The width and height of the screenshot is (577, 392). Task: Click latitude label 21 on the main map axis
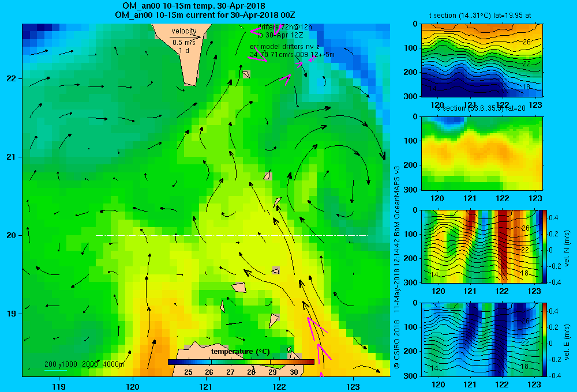click(12, 157)
